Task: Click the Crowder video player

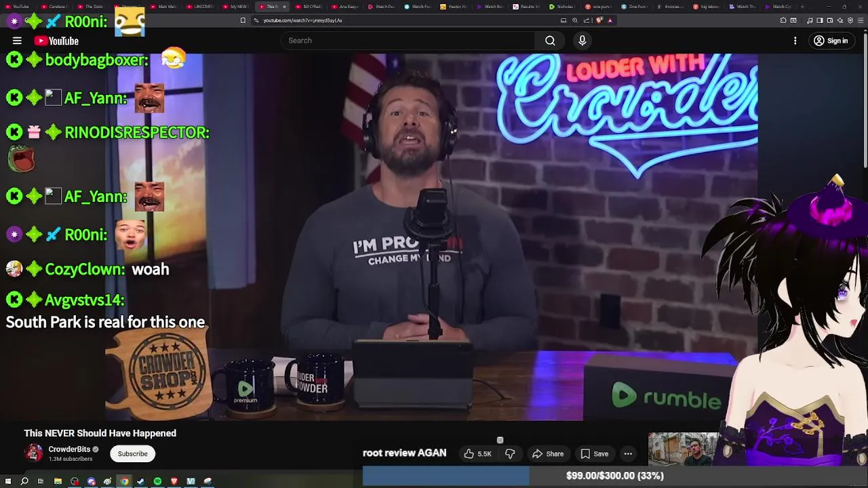Action: pyautogui.click(x=431, y=237)
